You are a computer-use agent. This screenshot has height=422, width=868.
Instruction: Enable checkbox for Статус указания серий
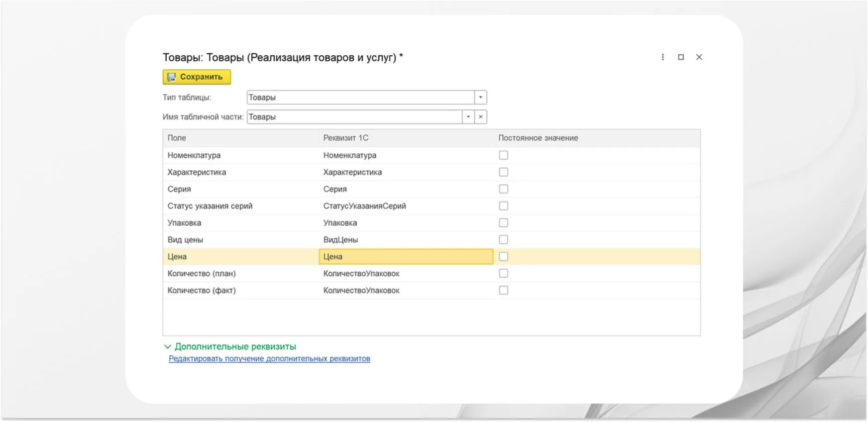[504, 206]
